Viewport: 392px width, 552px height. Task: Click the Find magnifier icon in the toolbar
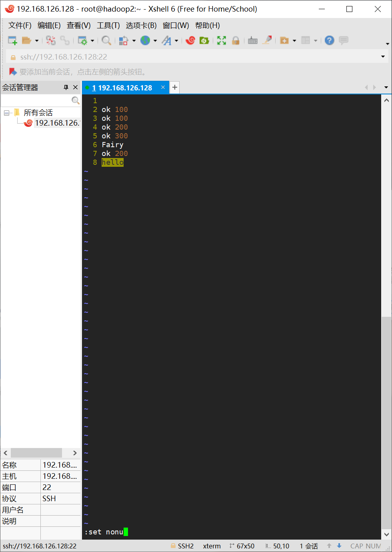pos(106,40)
